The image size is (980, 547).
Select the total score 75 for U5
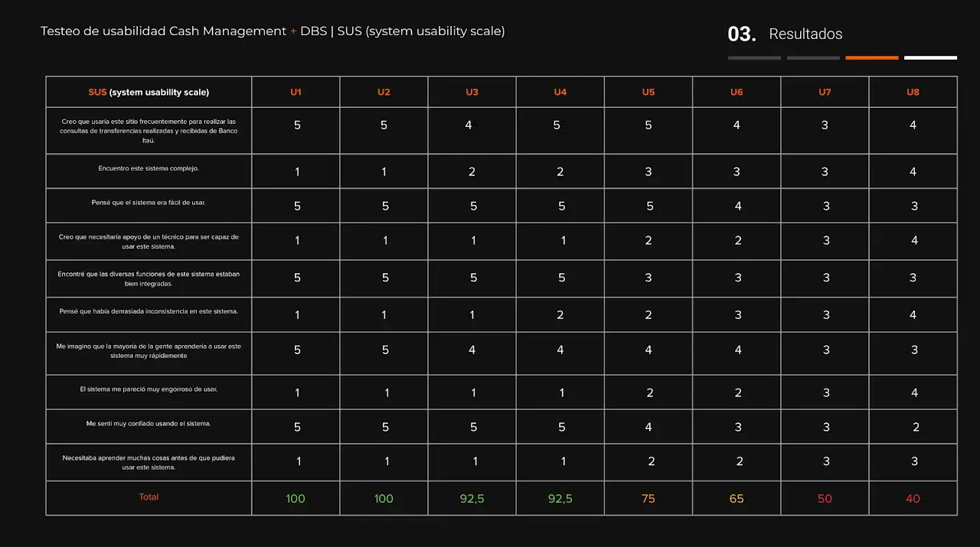648,499
